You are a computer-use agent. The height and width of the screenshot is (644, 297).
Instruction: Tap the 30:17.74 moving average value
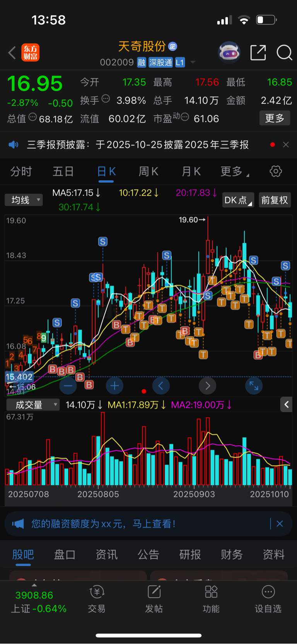[80, 207]
